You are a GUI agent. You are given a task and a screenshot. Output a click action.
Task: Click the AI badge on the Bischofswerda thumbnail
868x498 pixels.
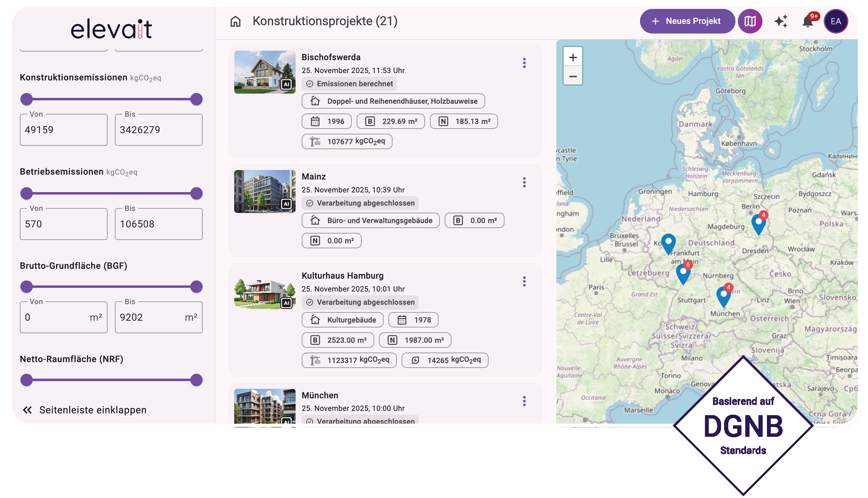(287, 84)
